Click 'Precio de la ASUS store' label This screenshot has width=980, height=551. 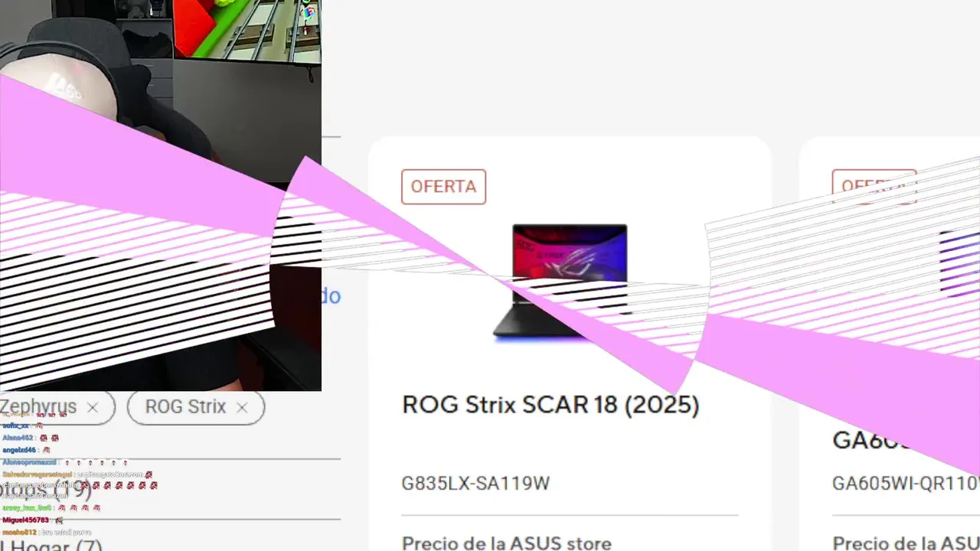click(506, 544)
